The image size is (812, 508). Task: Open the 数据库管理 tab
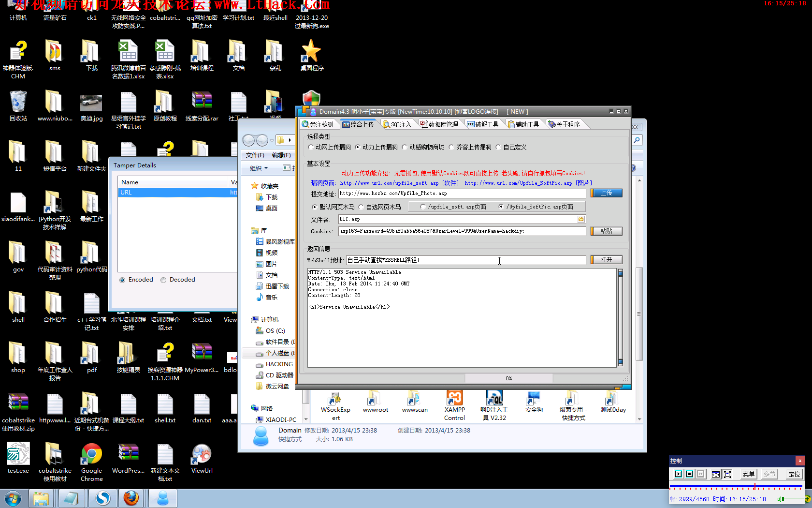[x=439, y=124]
